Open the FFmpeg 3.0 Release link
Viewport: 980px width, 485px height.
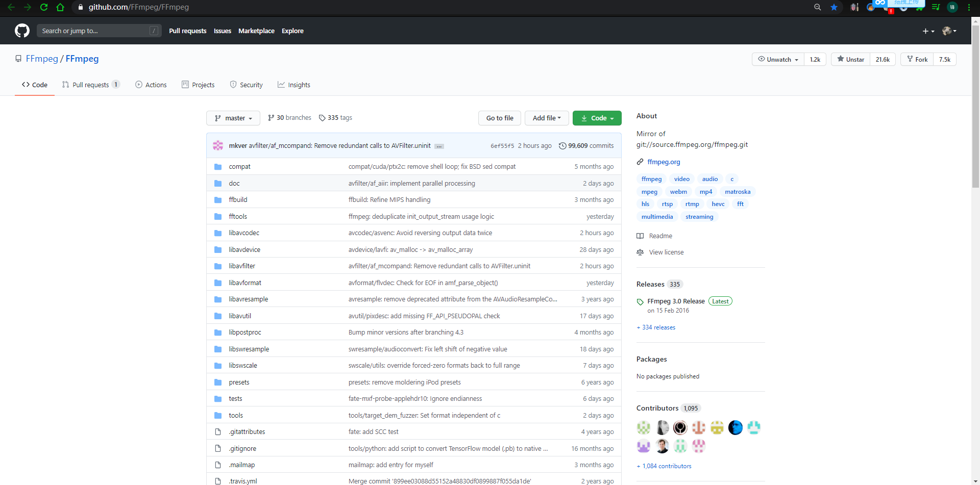(676, 301)
